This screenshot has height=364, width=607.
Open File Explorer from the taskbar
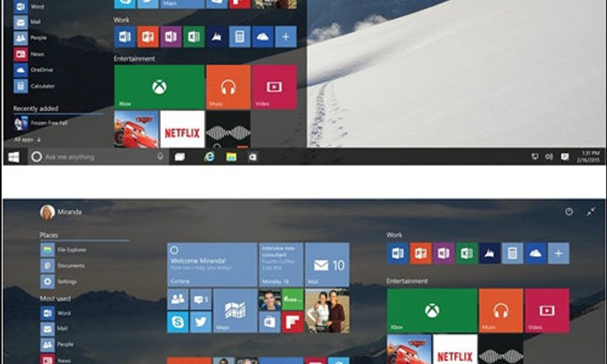point(232,157)
